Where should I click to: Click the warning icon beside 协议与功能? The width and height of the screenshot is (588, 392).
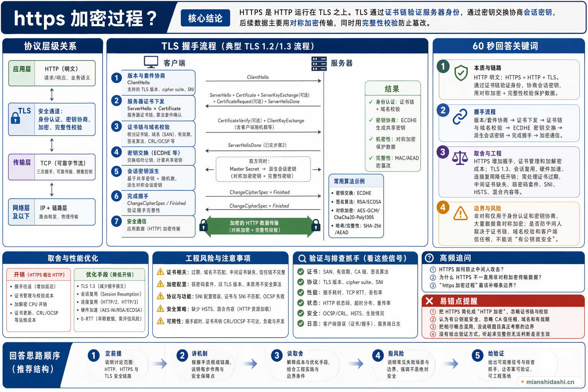[160, 296]
